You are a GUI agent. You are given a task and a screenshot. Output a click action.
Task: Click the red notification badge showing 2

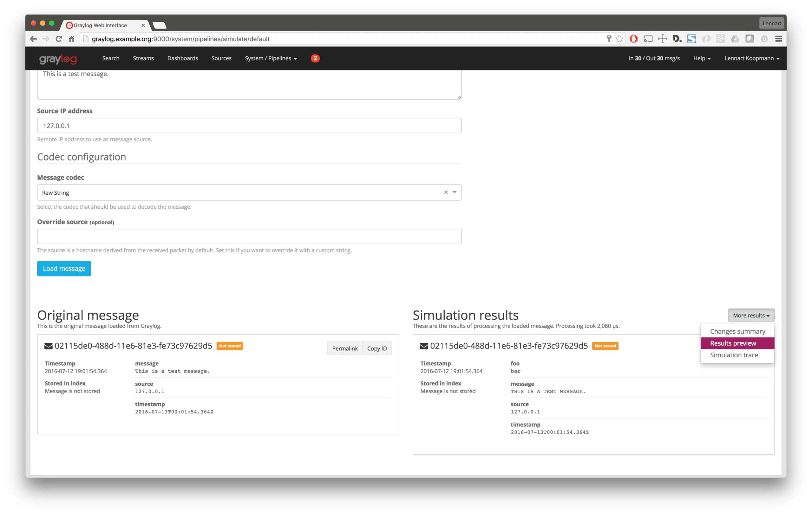point(315,58)
